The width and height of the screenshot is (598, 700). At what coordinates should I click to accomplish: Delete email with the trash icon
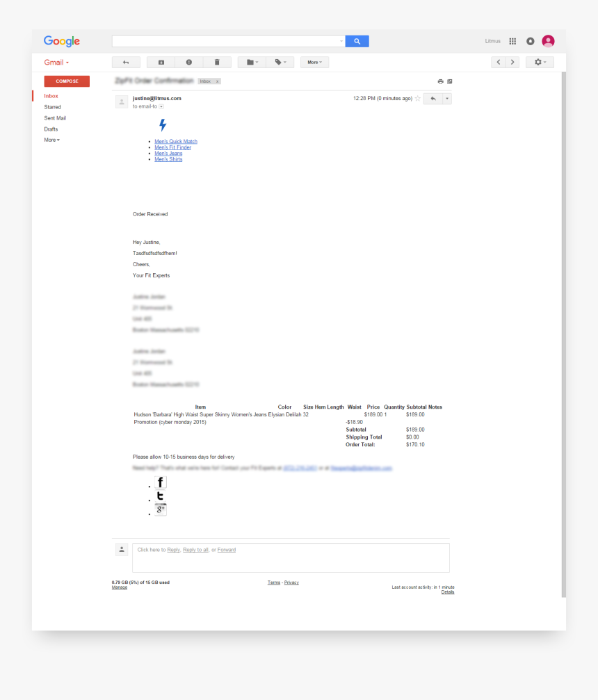coord(217,62)
